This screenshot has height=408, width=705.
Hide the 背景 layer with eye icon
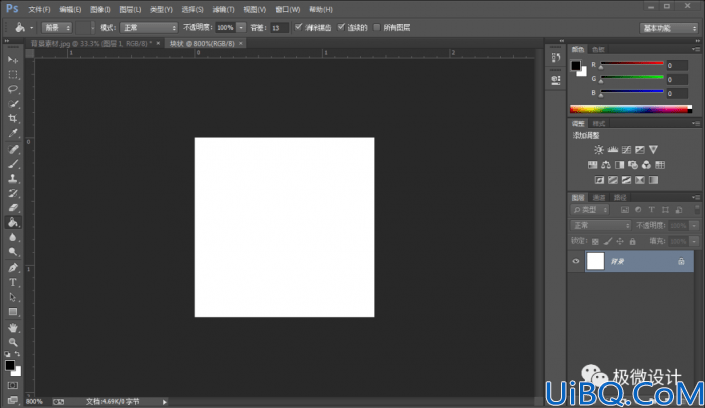click(x=576, y=261)
